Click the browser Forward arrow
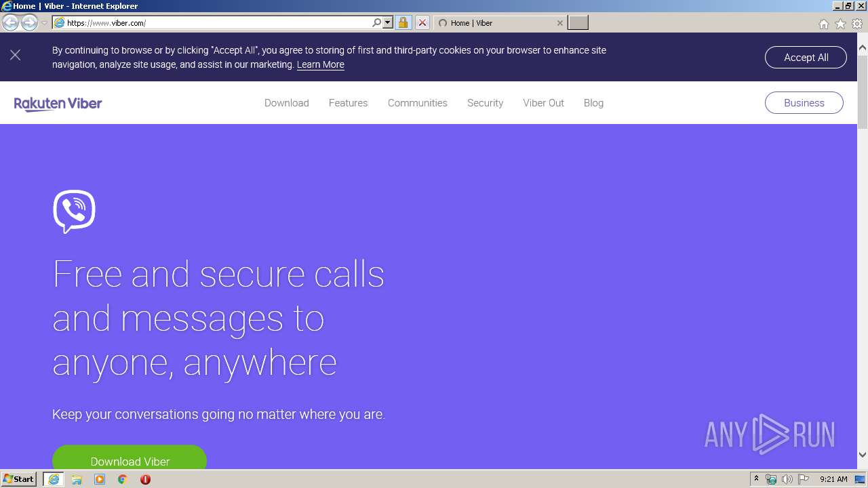This screenshot has width=868, height=488. (x=29, y=22)
